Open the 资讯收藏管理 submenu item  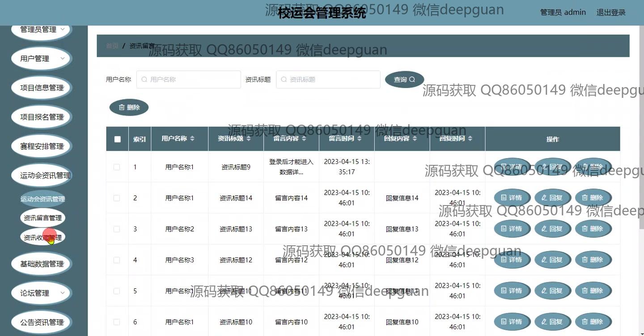(x=42, y=237)
